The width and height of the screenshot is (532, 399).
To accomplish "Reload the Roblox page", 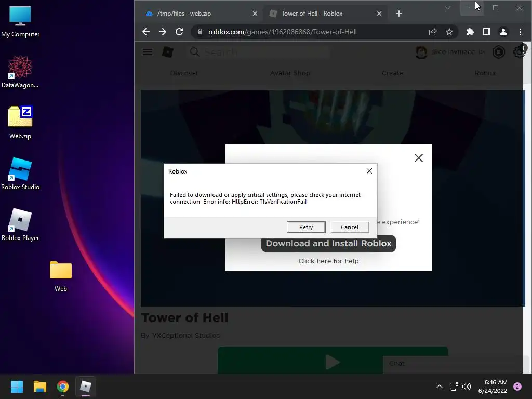I will click(x=179, y=32).
